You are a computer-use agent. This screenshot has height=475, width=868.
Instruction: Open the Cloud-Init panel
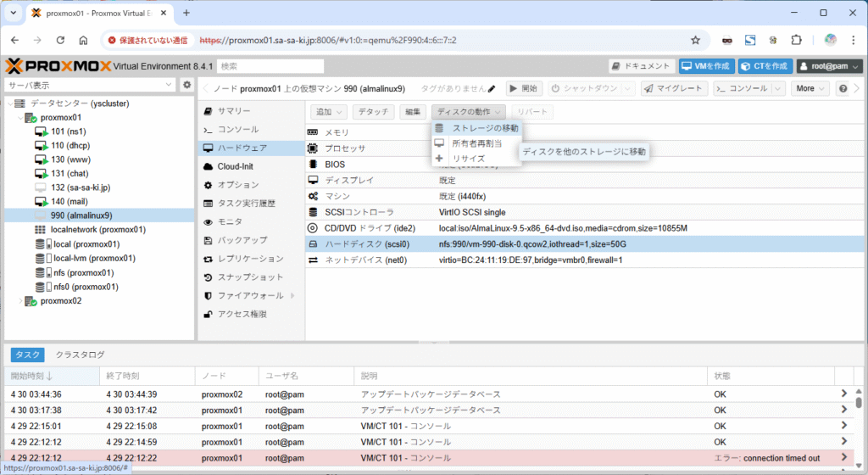[251, 166]
